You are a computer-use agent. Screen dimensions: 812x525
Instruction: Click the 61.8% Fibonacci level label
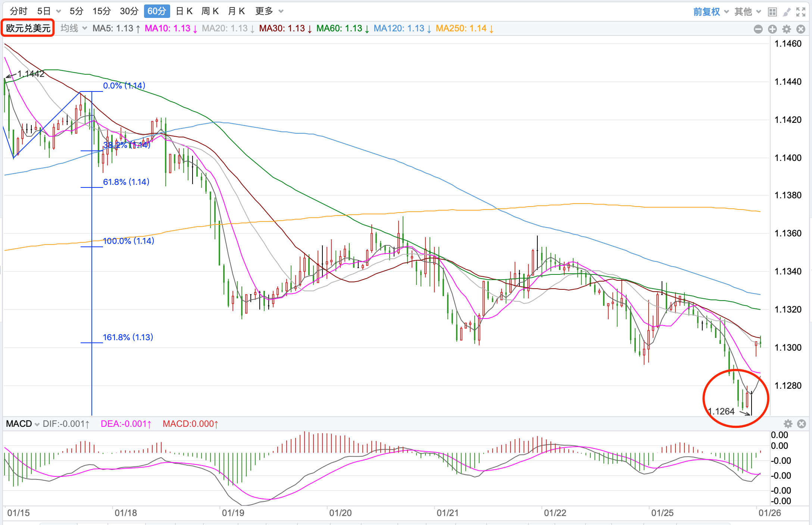[x=126, y=182]
